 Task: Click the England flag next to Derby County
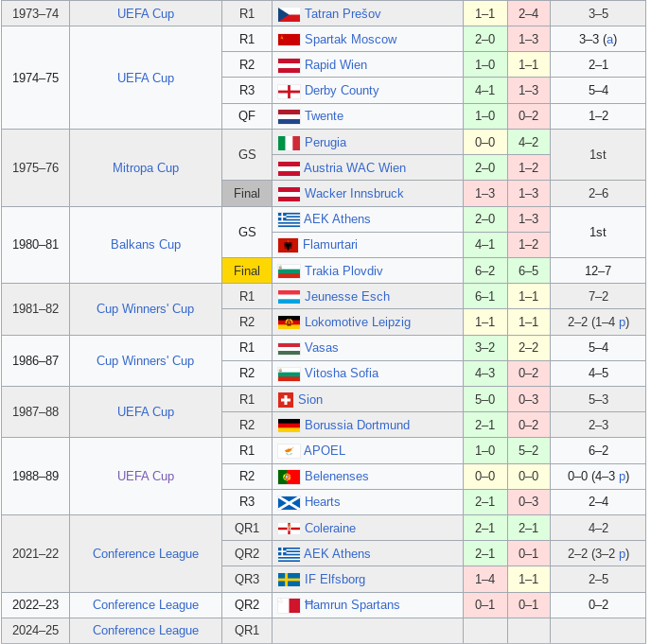click(289, 92)
